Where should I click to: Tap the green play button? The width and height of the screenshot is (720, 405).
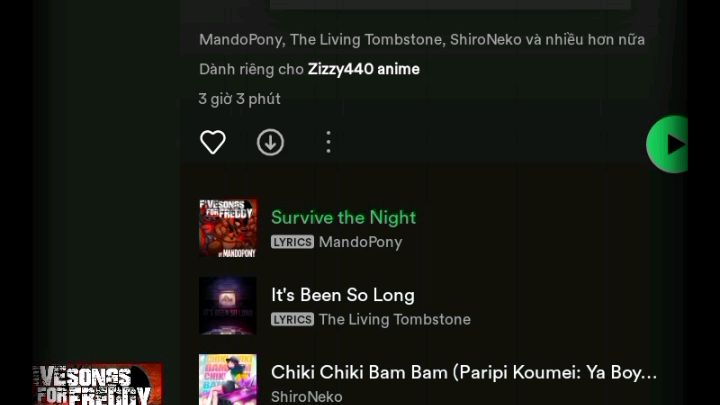click(x=667, y=144)
